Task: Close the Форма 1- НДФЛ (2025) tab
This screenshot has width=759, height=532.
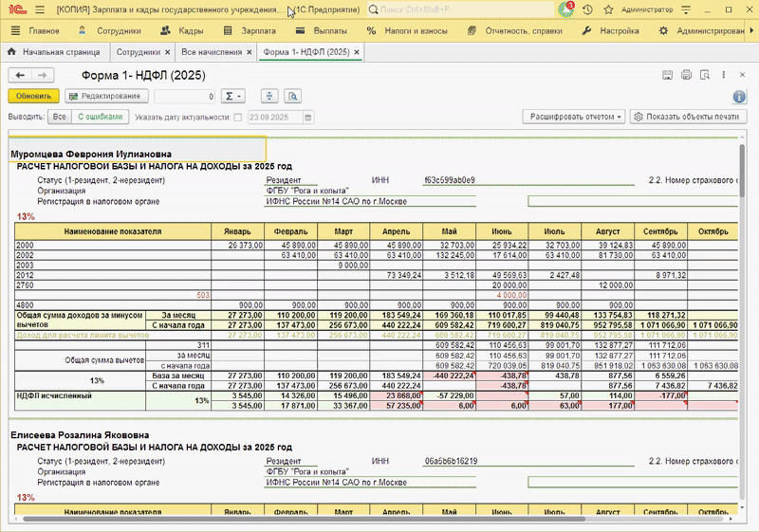Action: (357, 52)
